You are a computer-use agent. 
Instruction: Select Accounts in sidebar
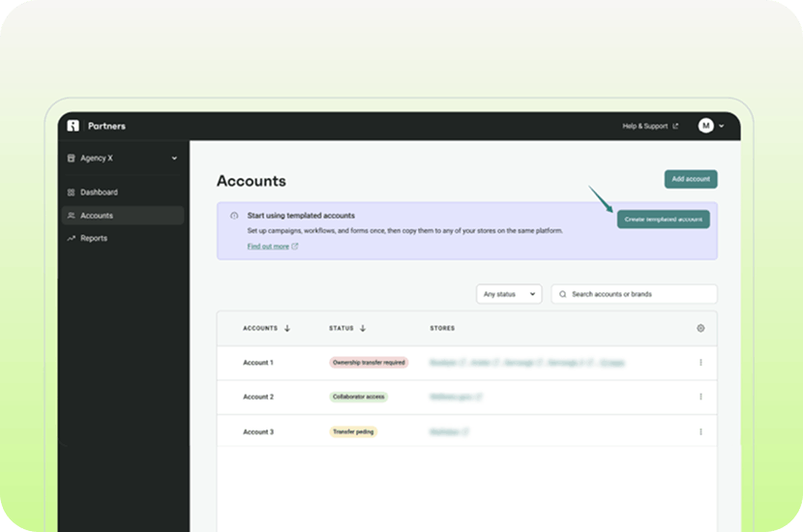97,216
